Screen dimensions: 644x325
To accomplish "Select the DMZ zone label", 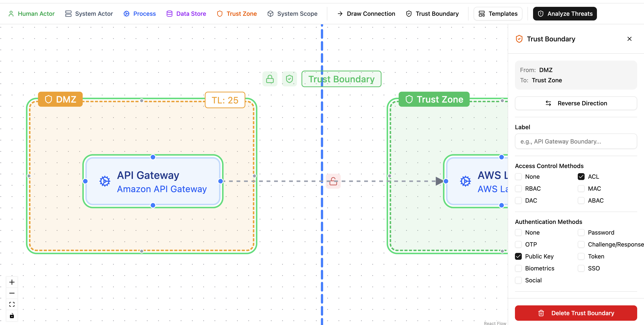I will click(x=60, y=99).
